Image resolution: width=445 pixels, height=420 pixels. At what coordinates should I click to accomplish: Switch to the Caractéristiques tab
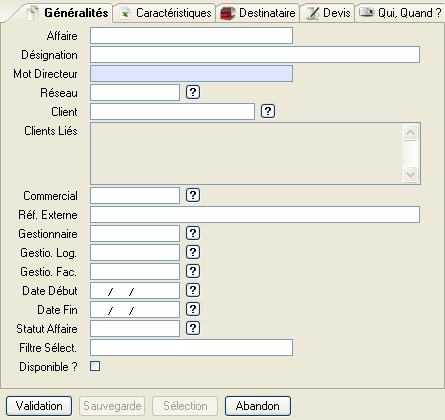pos(165,13)
